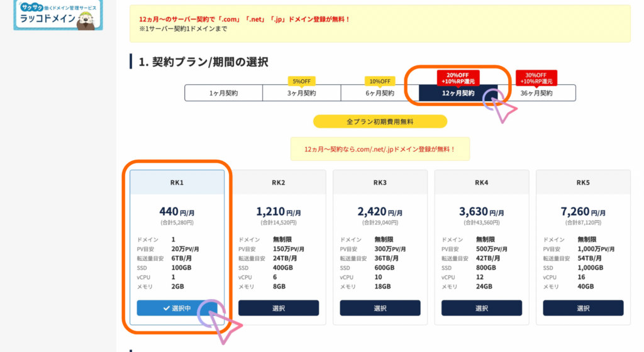Click the 12ヵ月〜契約ならドメイン登録が無料 notice
Screen dimensions: 644x352
[380, 150]
